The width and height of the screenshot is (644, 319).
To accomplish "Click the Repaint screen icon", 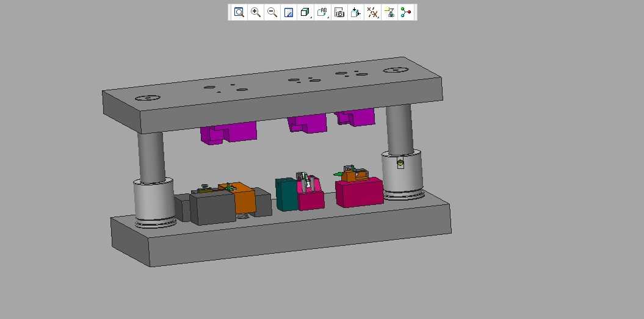I will pos(289,12).
